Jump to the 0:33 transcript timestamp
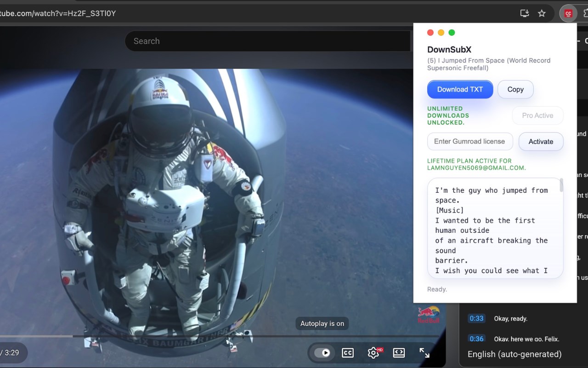 pyautogui.click(x=476, y=318)
